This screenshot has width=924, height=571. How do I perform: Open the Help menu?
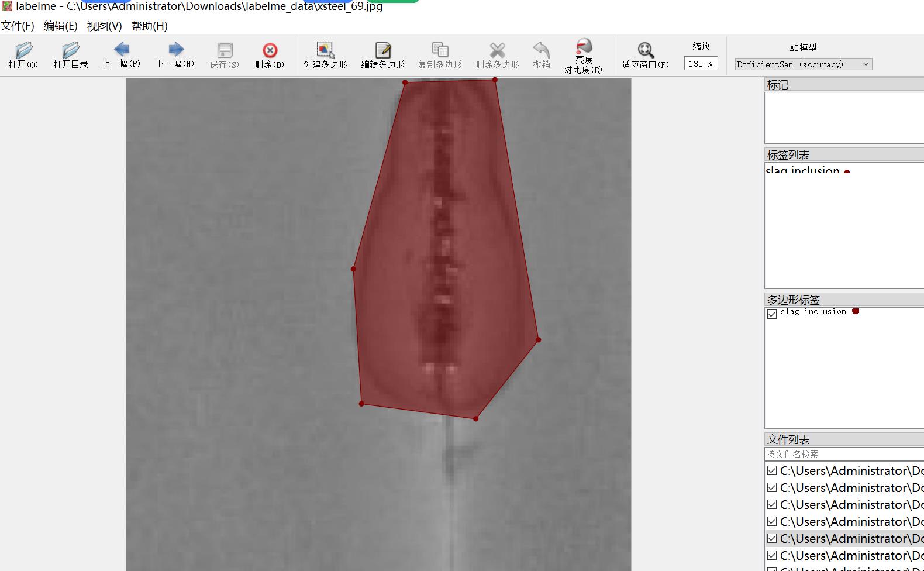[149, 26]
